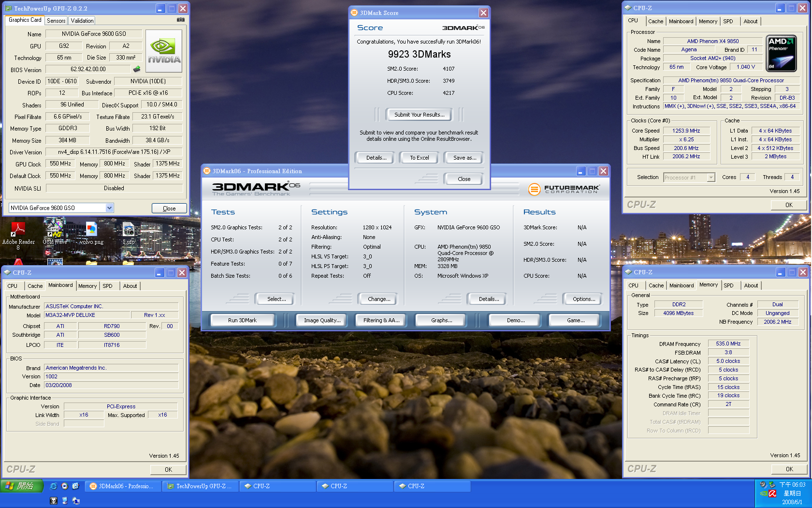Open the NVIDIA tray icon
The width and height of the screenshot is (812, 508).
[763, 493]
